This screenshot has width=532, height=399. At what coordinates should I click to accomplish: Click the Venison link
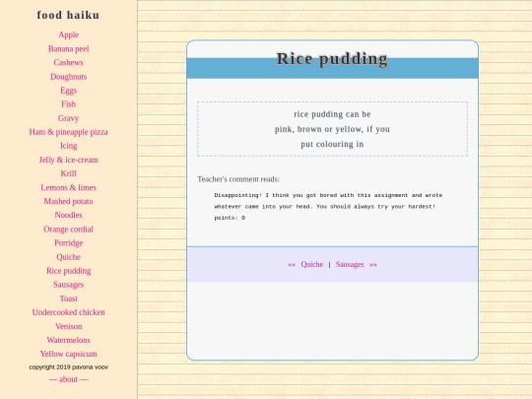69,326
